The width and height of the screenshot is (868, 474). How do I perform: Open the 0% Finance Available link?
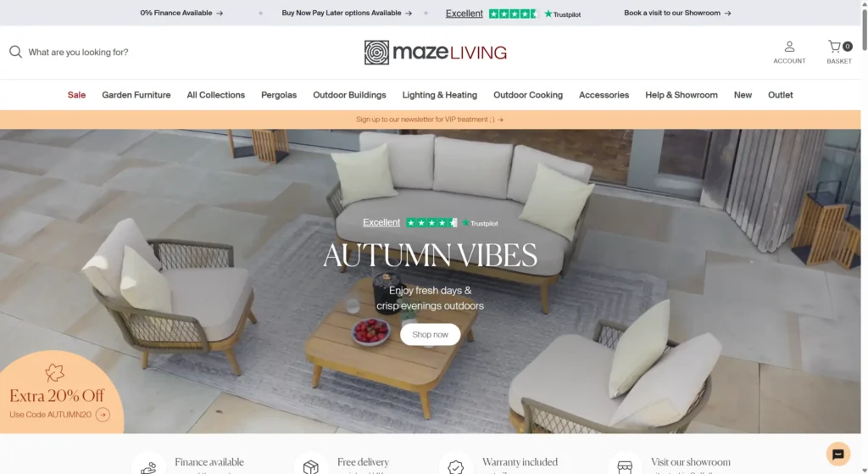pos(181,13)
